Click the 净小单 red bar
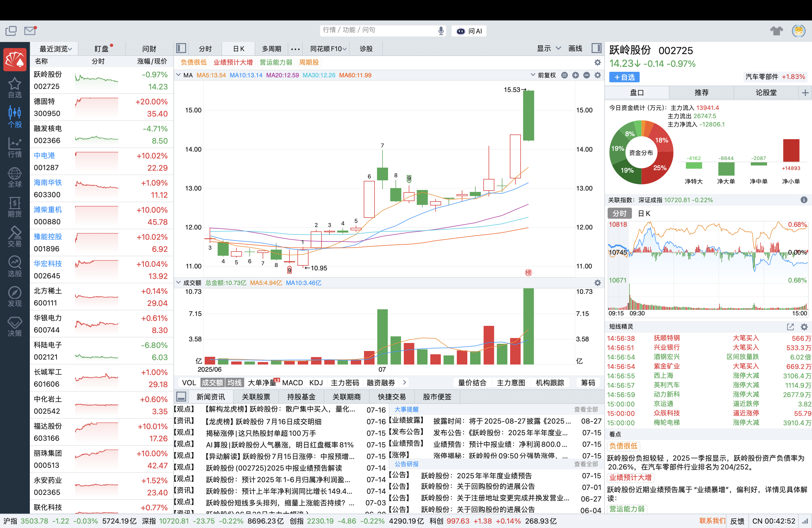812x528 pixels. [791, 151]
